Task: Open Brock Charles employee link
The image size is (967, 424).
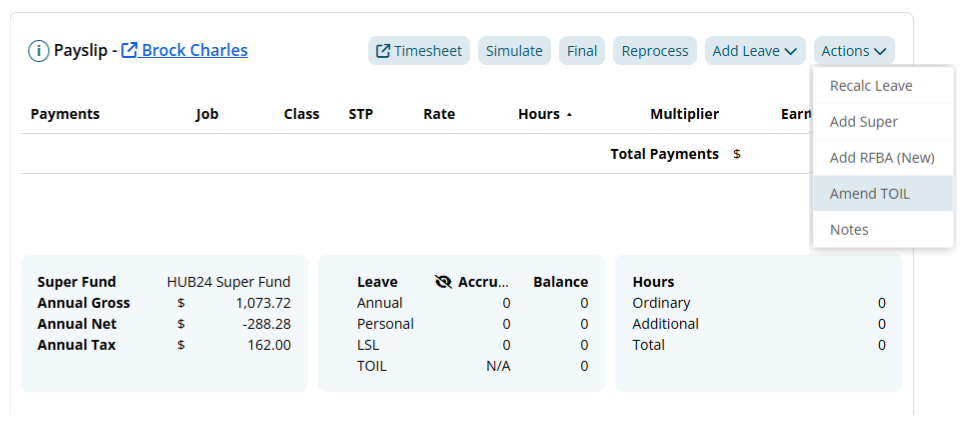Action: point(194,50)
